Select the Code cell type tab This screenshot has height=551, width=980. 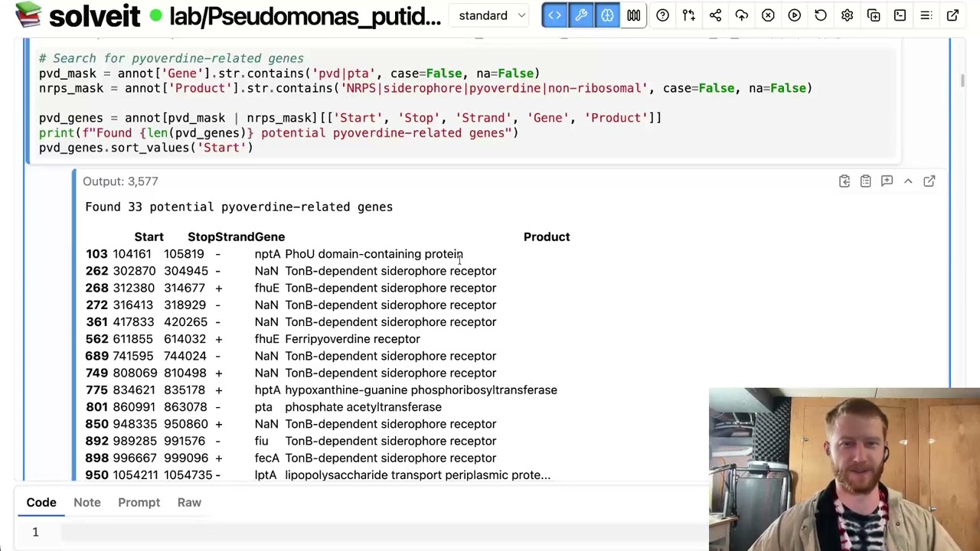coord(41,502)
